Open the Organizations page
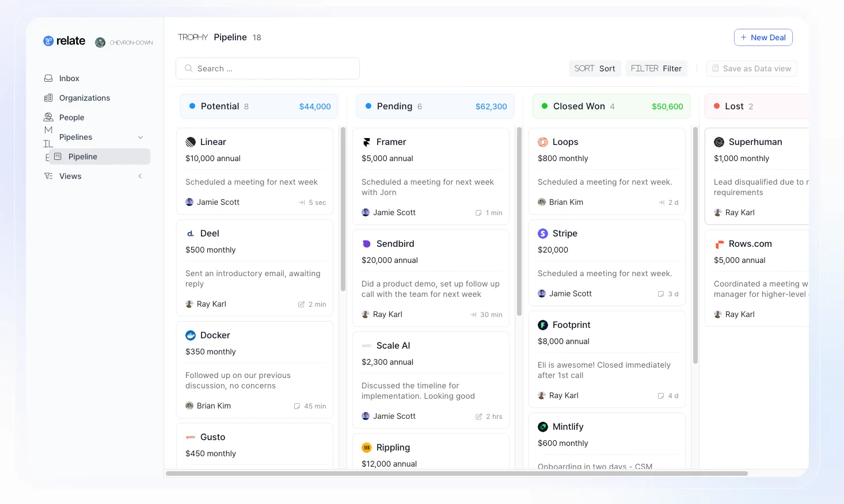844x504 pixels. click(84, 98)
